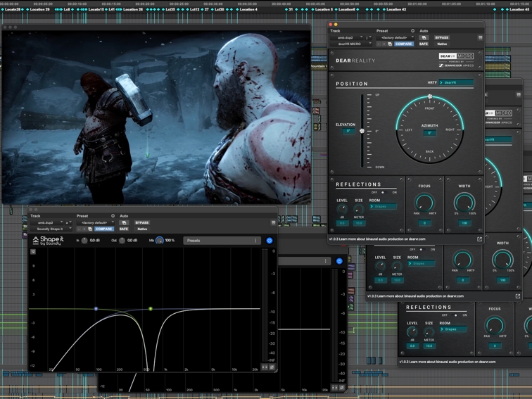Viewport: 532px width, 399px height.
Task: Click the Elevation slider handle
Action: coord(362,131)
